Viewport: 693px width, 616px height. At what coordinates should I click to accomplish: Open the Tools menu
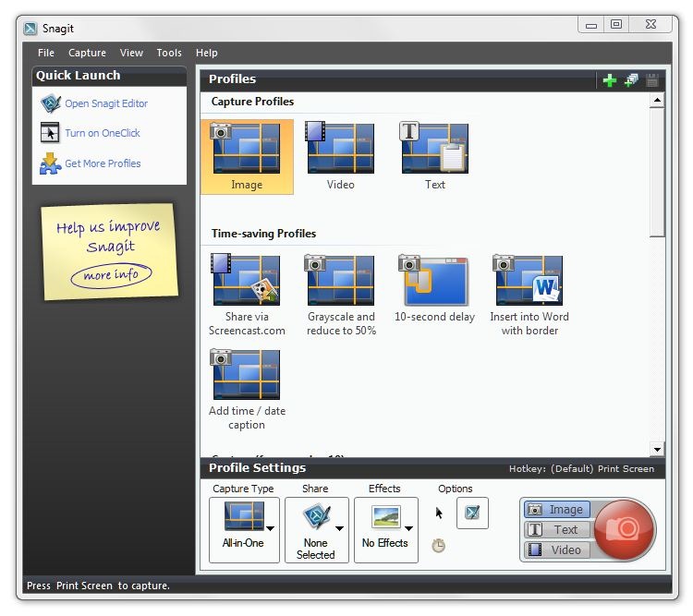169,53
